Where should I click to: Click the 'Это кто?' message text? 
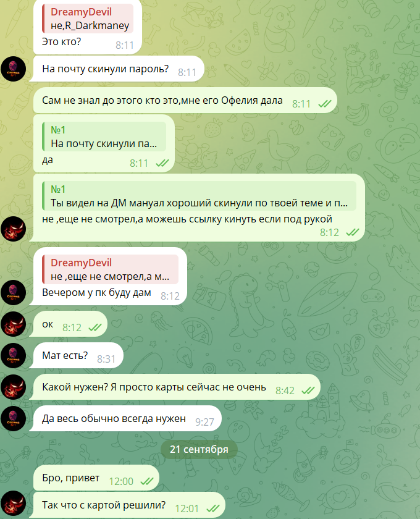click(x=61, y=42)
